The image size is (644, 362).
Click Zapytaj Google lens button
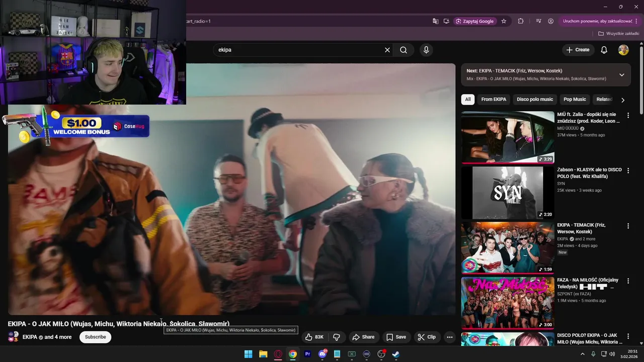coord(474,21)
